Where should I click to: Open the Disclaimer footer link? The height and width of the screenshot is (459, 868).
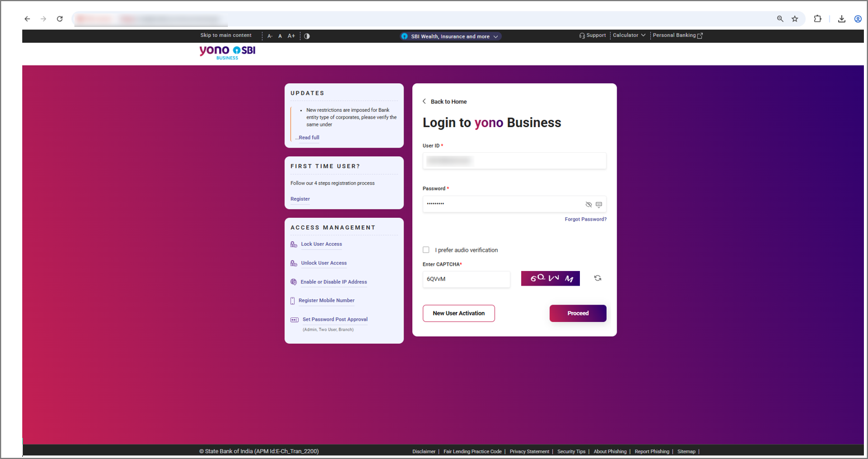[423, 451]
